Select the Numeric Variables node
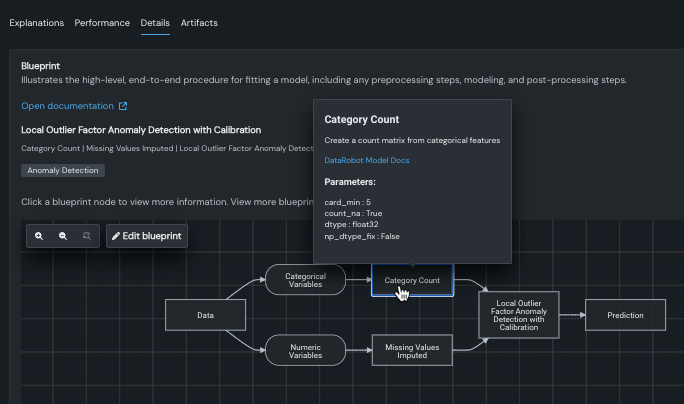Viewport: 684px width, 404px height. (x=305, y=349)
